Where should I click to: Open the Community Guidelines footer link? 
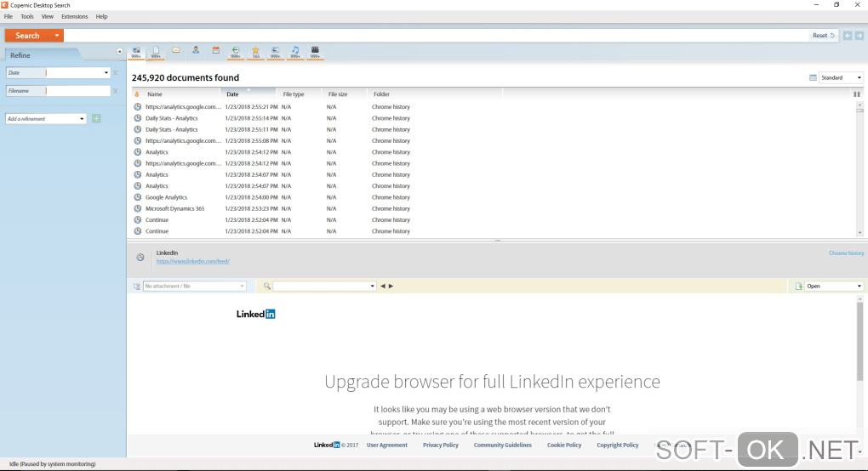(503, 445)
